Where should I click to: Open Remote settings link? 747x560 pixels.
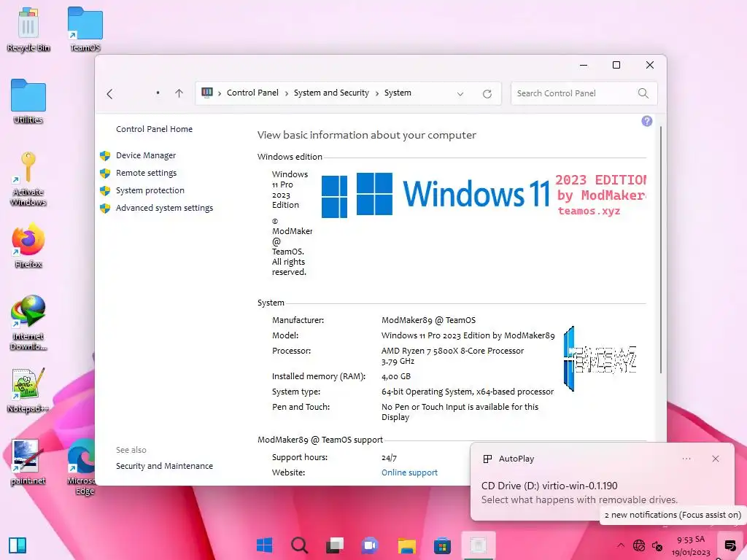click(x=146, y=173)
